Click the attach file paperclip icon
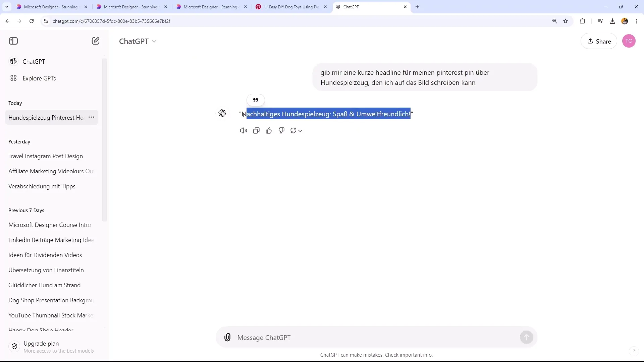 click(228, 337)
